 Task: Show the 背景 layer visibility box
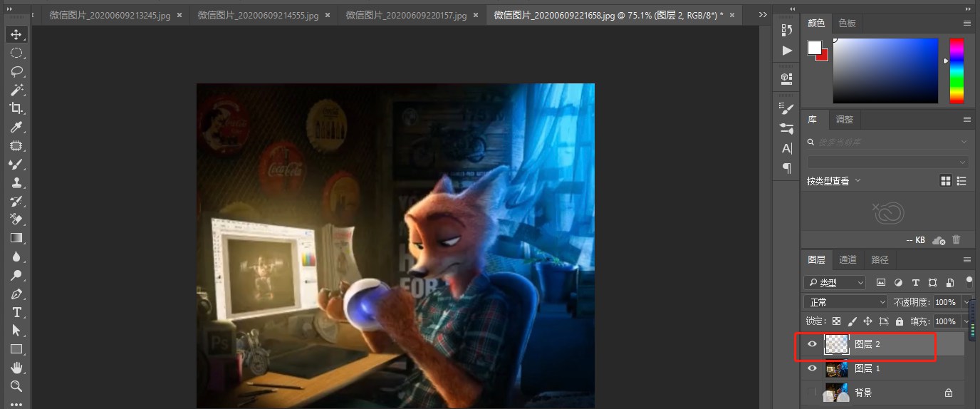(812, 393)
